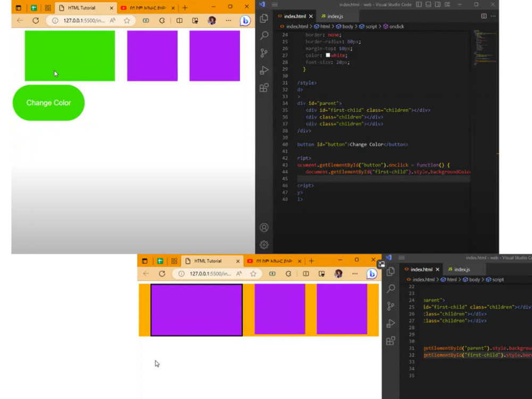This screenshot has height=399, width=532.
Task: Open VS Code menu in top title bar
Action: point(275,4)
